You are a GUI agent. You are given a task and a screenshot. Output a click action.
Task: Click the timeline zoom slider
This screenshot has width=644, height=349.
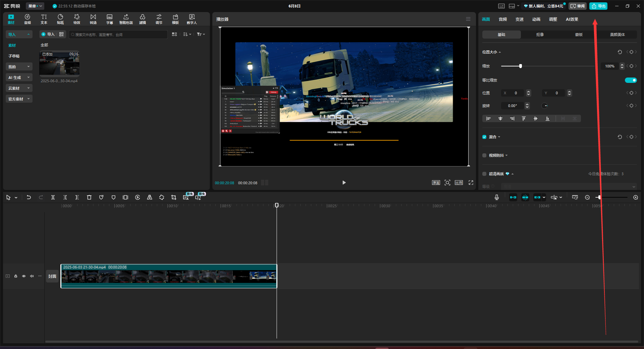[x=611, y=197]
